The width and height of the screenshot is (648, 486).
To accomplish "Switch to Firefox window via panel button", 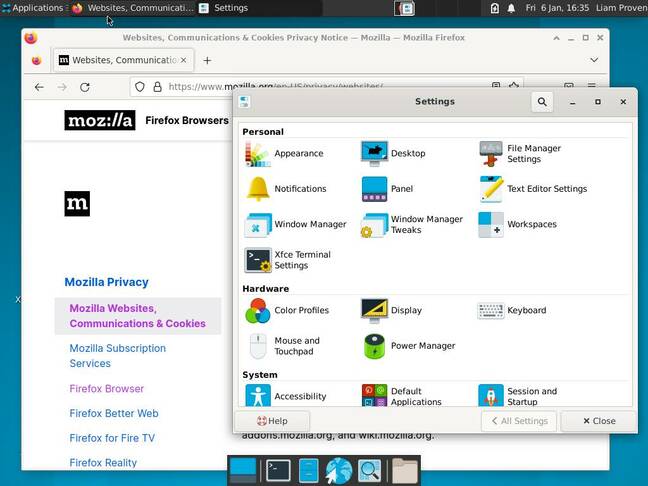I will point(132,8).
